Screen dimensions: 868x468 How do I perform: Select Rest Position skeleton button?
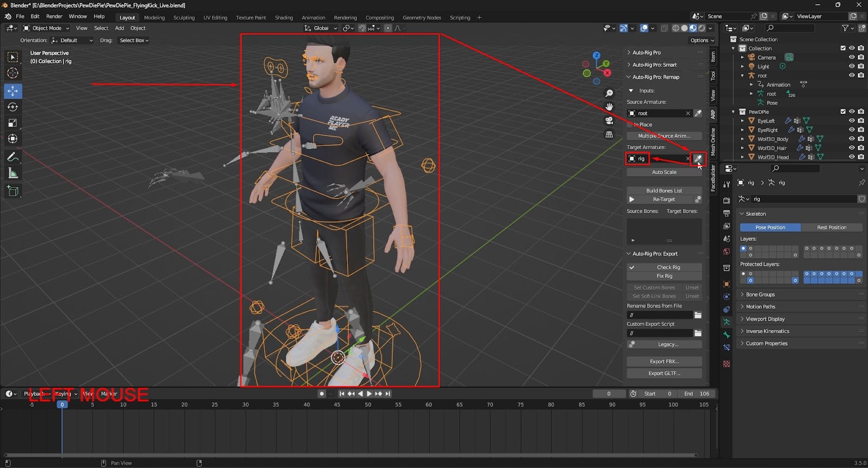tap(832, 228)
